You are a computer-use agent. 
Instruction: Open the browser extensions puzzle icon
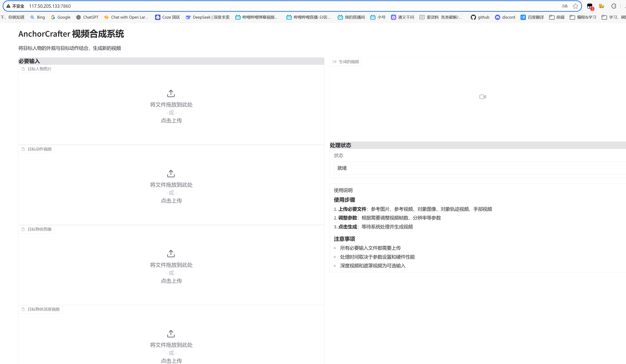[614, 6]
